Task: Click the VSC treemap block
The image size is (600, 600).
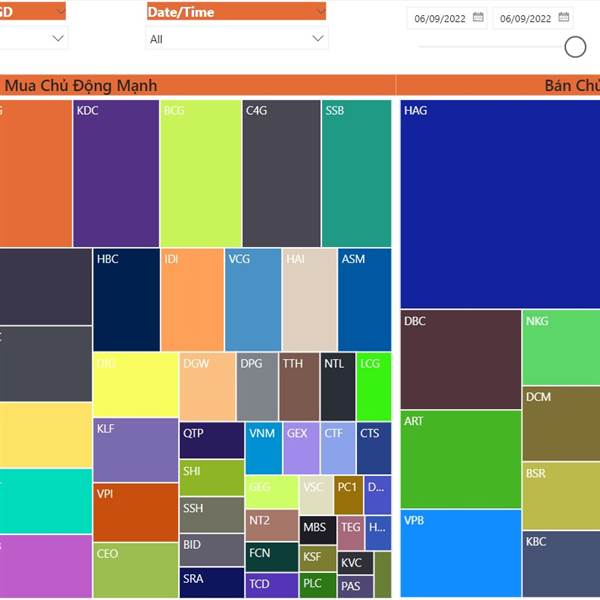Action: (316, 495)
